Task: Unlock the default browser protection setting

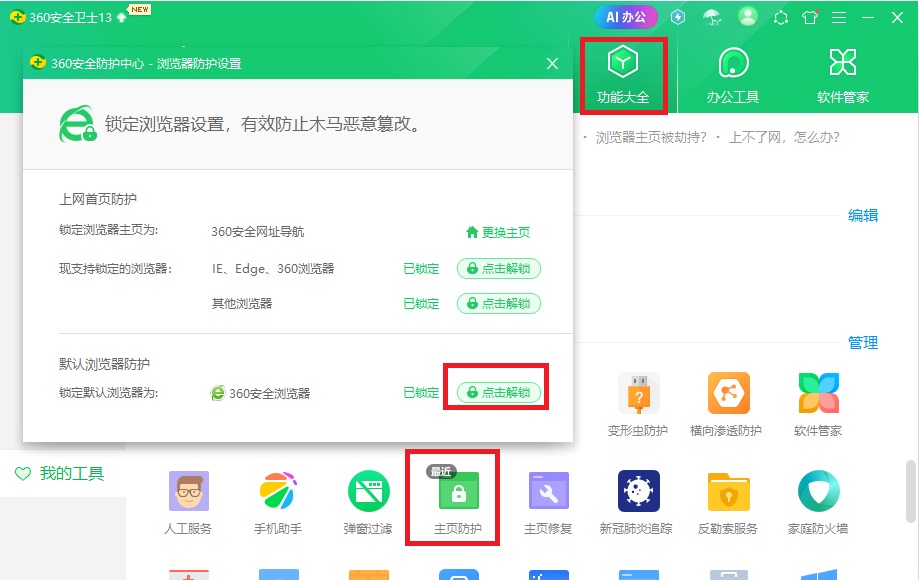Action: coord(498,391)
